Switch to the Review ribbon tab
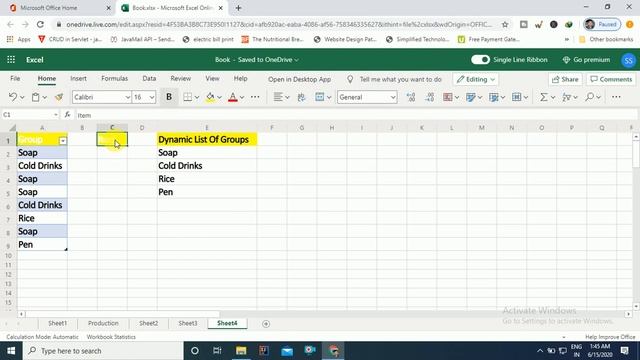Screen dimensions: 640x360 [180, 78]
